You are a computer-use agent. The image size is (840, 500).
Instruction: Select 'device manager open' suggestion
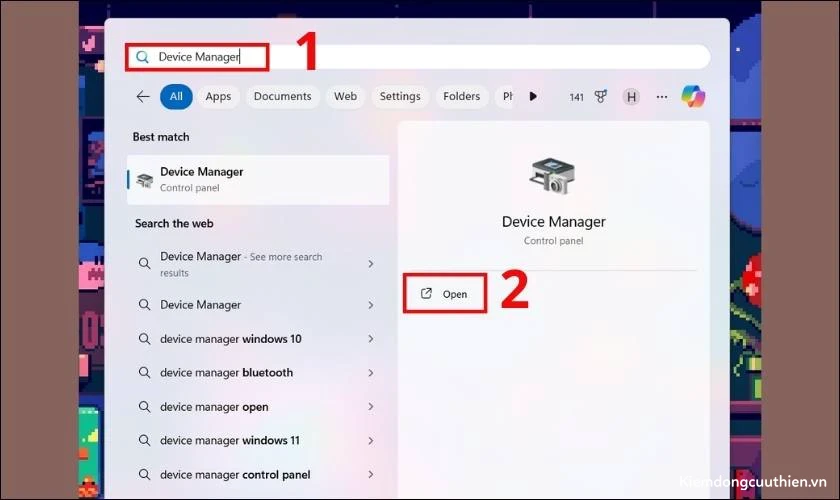tap(258, 407)
